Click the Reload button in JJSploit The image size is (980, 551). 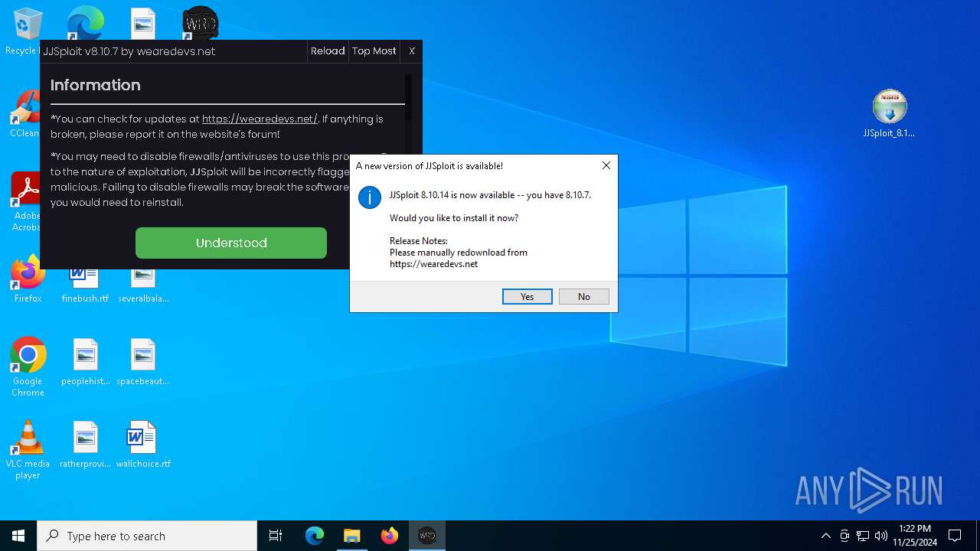(x=328, y=51)
